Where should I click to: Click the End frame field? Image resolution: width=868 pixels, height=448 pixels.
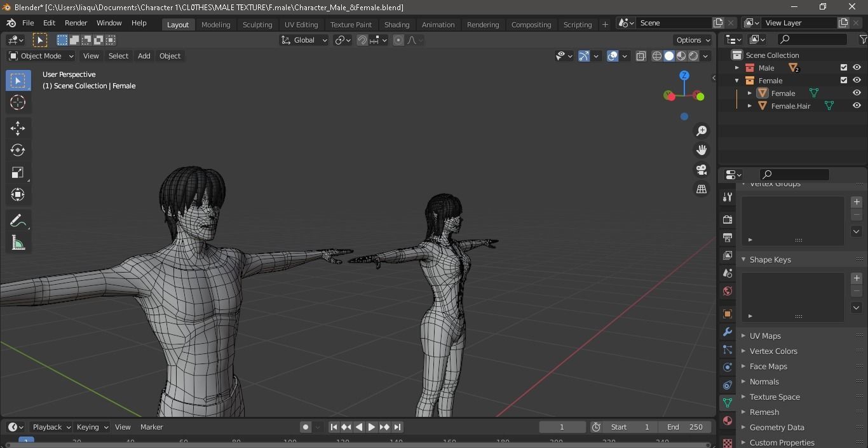685,427
